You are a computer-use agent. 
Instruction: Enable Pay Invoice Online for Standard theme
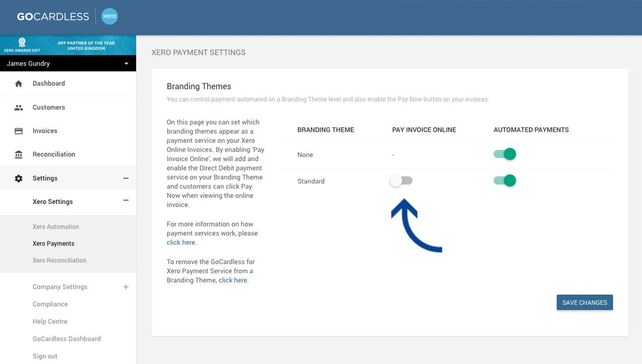[x=401, y=181]
